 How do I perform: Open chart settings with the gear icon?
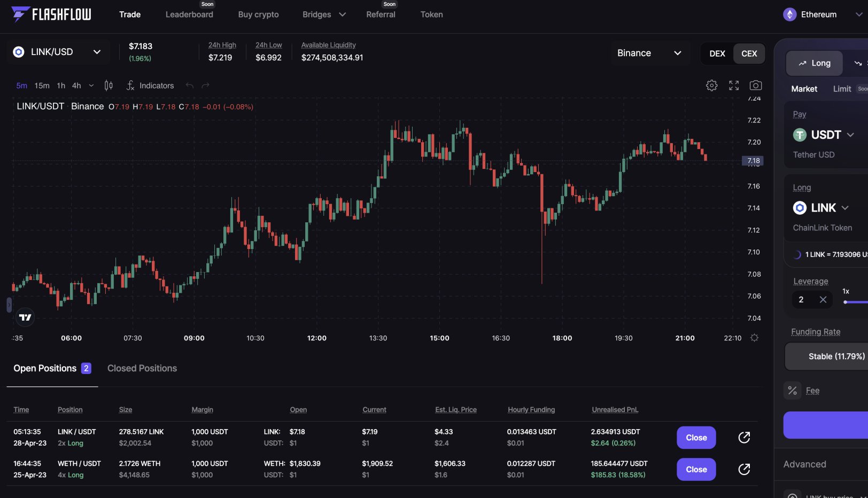(711, 85)
